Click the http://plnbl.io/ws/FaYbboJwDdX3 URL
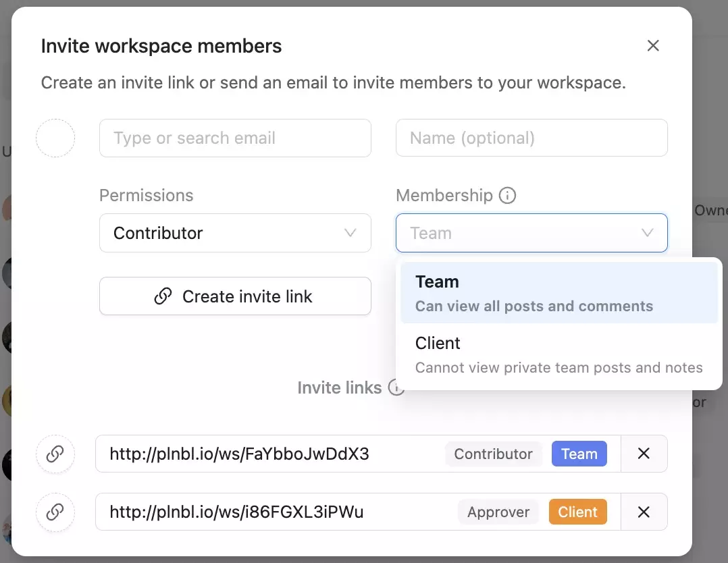 pyautogui.click(x=239, y=454)
